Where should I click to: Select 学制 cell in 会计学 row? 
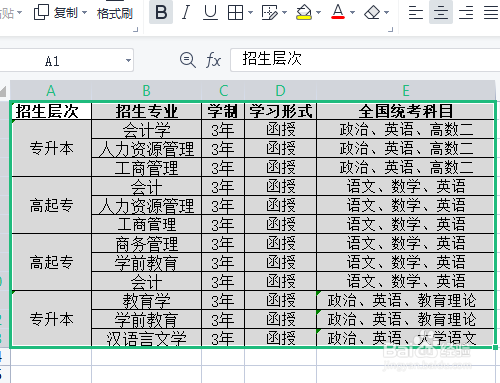[223, 129]
